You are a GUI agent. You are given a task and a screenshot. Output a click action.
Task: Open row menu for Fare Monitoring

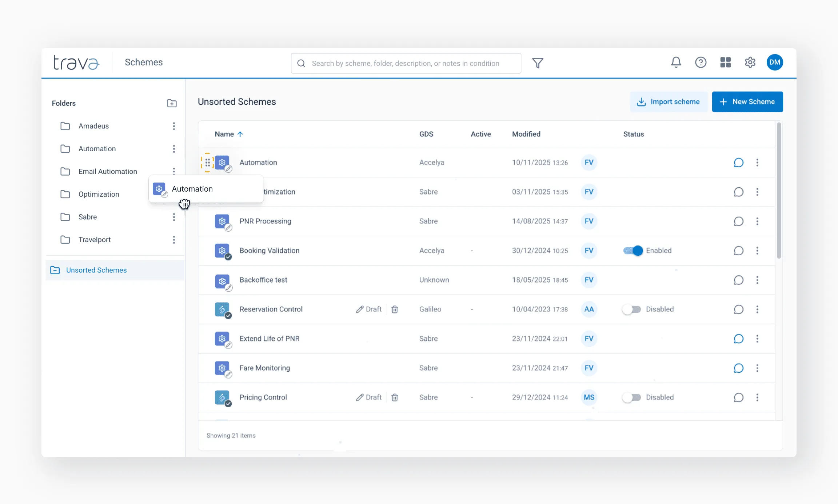point(757,368)
